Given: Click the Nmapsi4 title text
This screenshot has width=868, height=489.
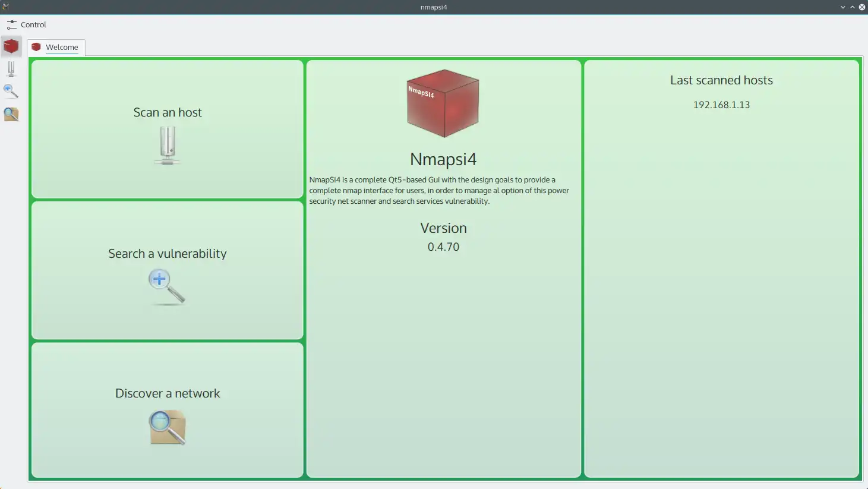Looking at the screenshot, I should click(443, 159).
